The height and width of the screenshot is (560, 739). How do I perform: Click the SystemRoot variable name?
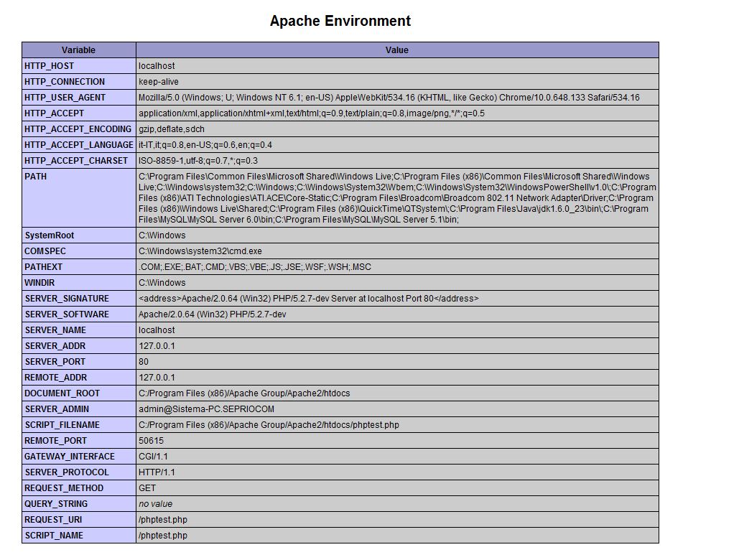tap(50, 235)
